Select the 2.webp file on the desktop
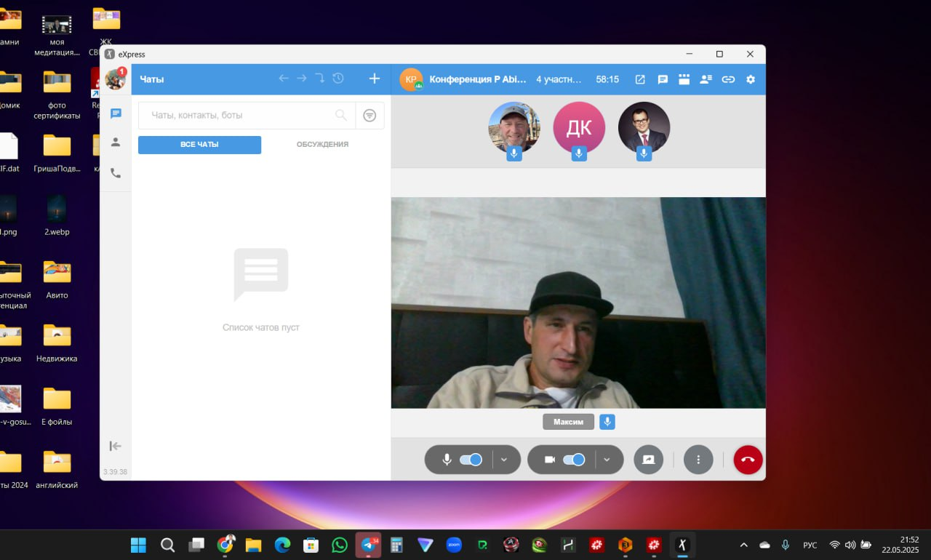 click(57, 215)
